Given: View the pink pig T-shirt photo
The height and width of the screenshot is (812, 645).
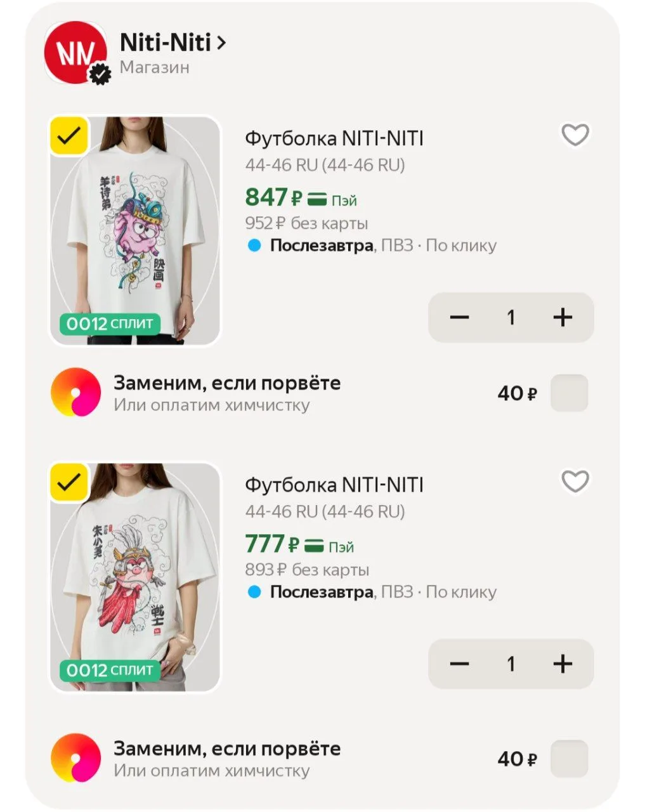Looking at the screenshot, I should point(135,231).
